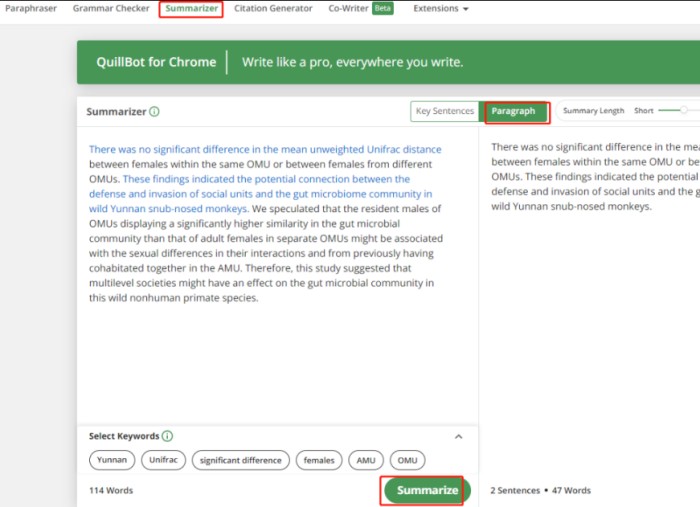Viewport: 700px width, 507px height.
Task: Expand the Extensions dropdown menu
Action: click(x=441, y=8)
